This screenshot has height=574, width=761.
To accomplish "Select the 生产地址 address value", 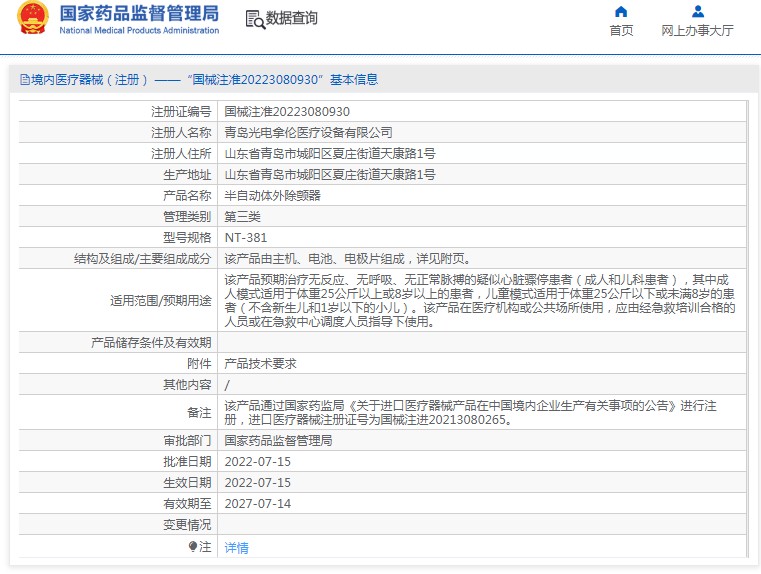I will (x=330, y=175).
